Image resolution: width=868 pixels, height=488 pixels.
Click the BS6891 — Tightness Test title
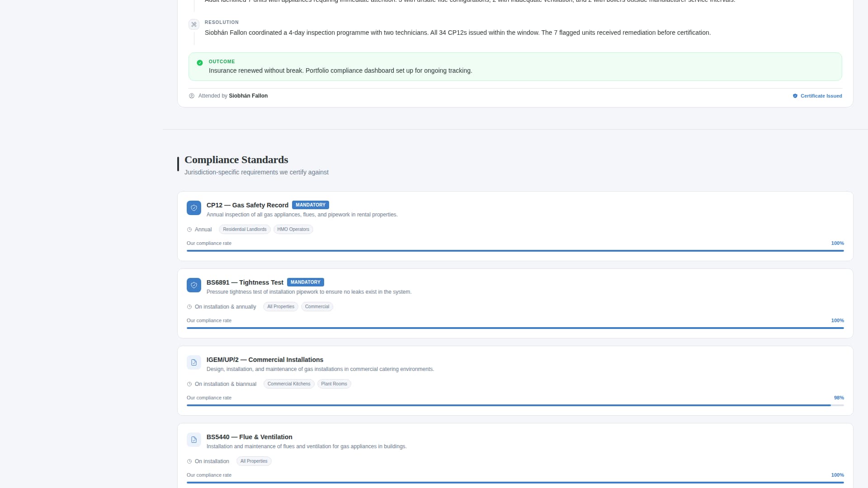click(x=245, y=282)
